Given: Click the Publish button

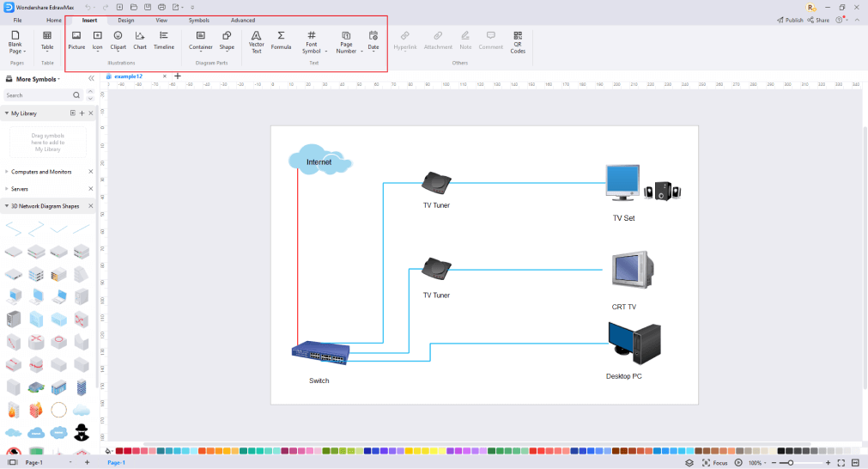Looking at the screenshot, I should pyautogui.click(x=790, y=20).
